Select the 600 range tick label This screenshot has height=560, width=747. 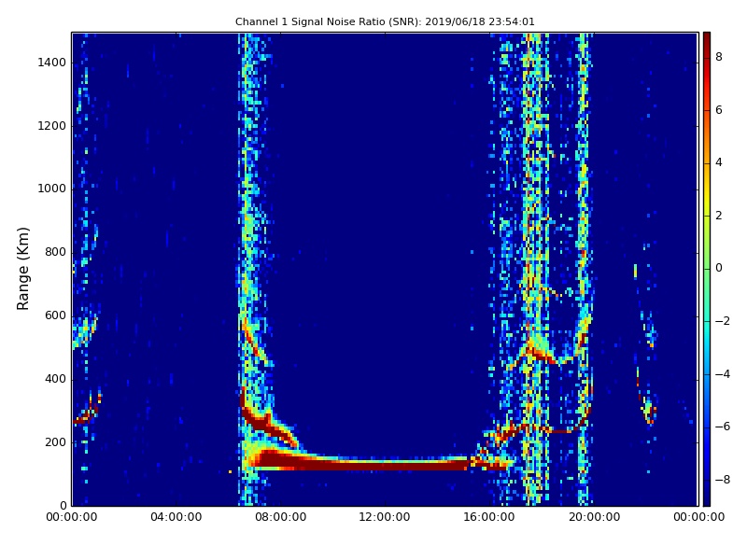[x=55, y=315]
